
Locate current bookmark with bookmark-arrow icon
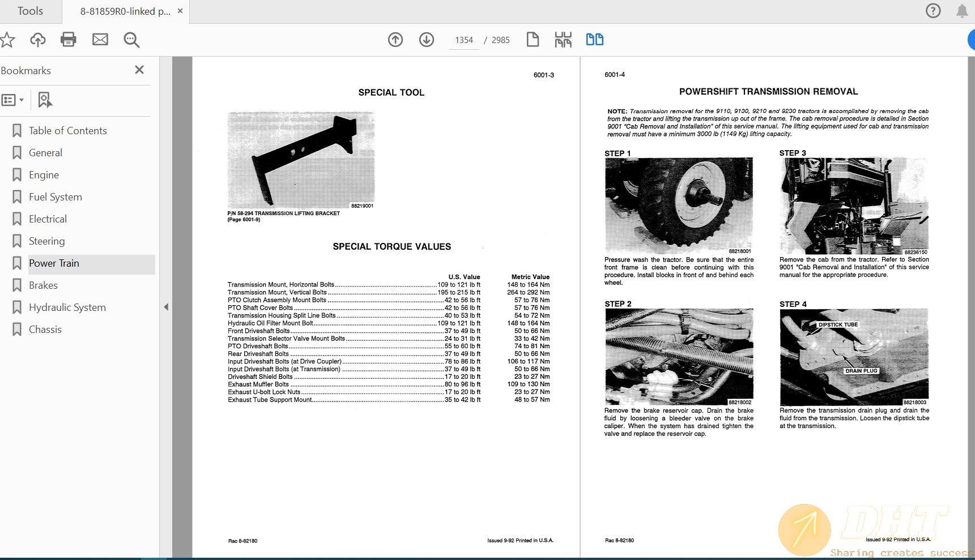pyautogui.click(x=45, y=100)
